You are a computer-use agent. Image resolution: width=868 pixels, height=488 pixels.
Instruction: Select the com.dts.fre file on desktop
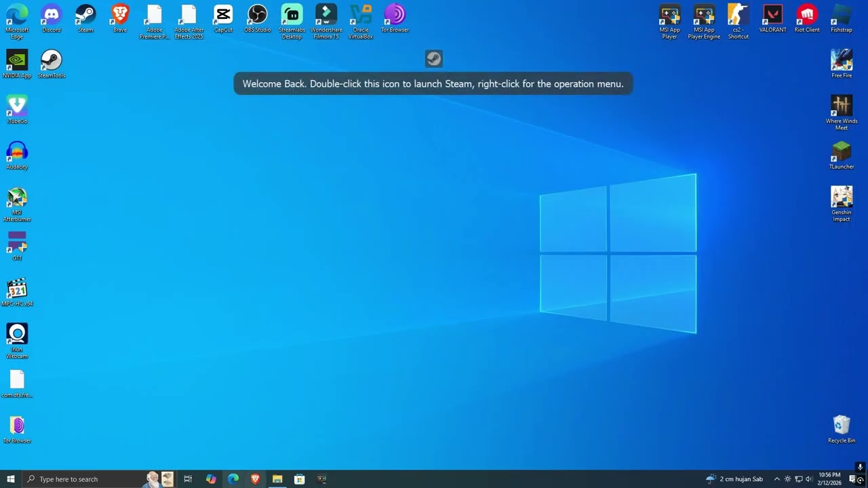pyautogui.click(x=17, y=384)
